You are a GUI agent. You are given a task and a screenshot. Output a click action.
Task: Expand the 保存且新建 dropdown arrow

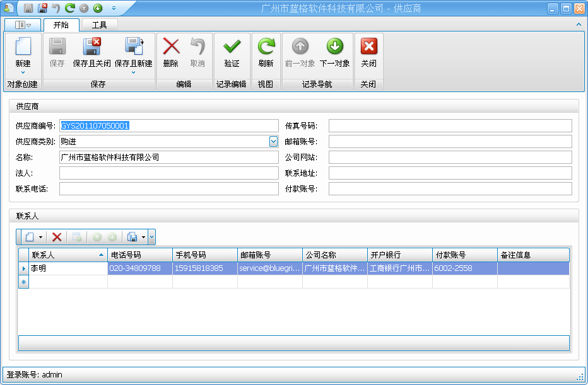[133, 72]
